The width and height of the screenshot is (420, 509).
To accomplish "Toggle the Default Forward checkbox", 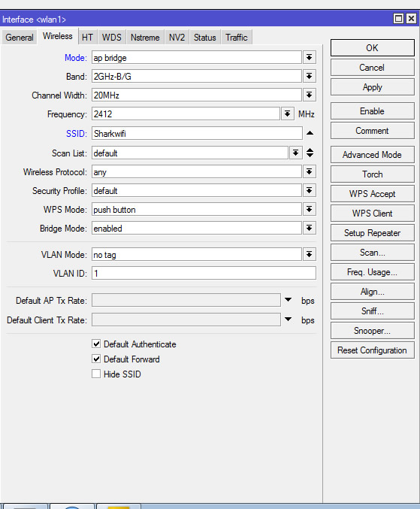I will pyautogui.click(x=96, y=359).
